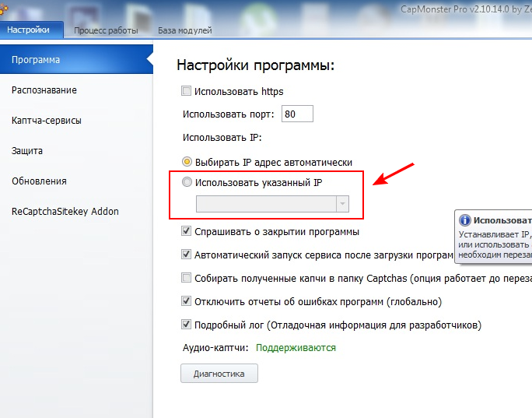Select the Программа sidebar section
532x418 pixels.
[x=76, y=59]
